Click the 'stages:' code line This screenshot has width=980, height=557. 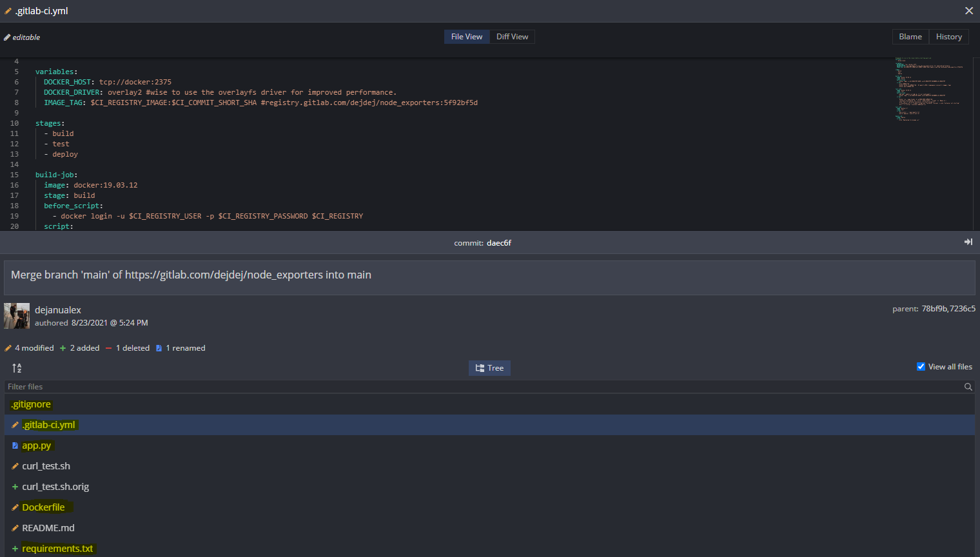click(50, 123)
